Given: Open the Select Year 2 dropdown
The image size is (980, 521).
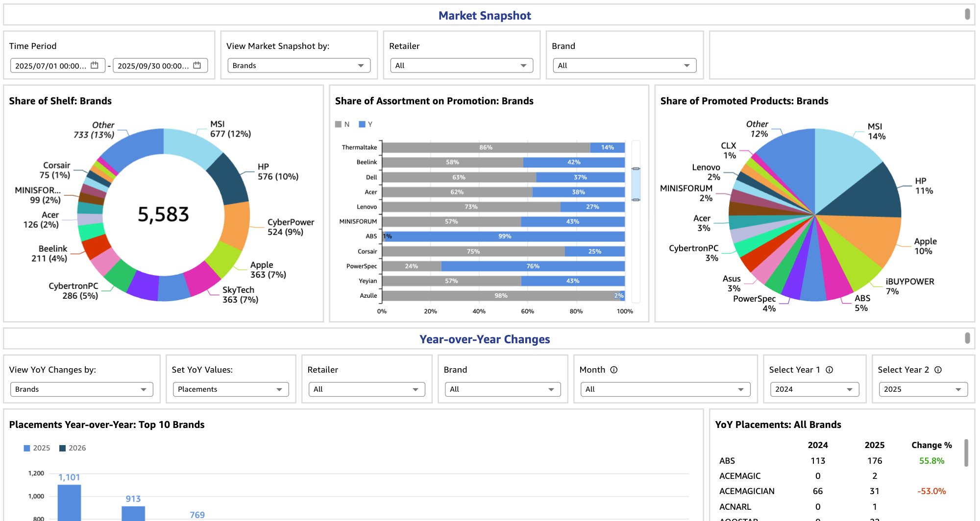Looking at the screenshot, I should [919, 389].
